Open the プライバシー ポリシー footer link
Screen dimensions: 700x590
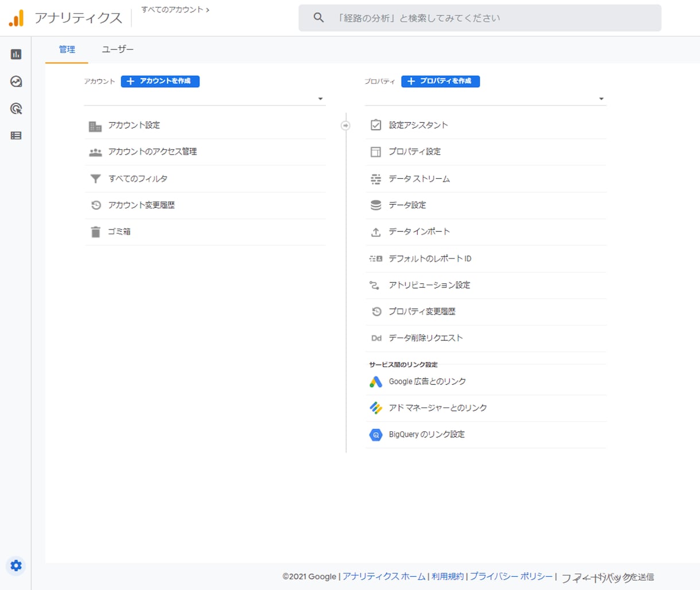pos(511,577)
